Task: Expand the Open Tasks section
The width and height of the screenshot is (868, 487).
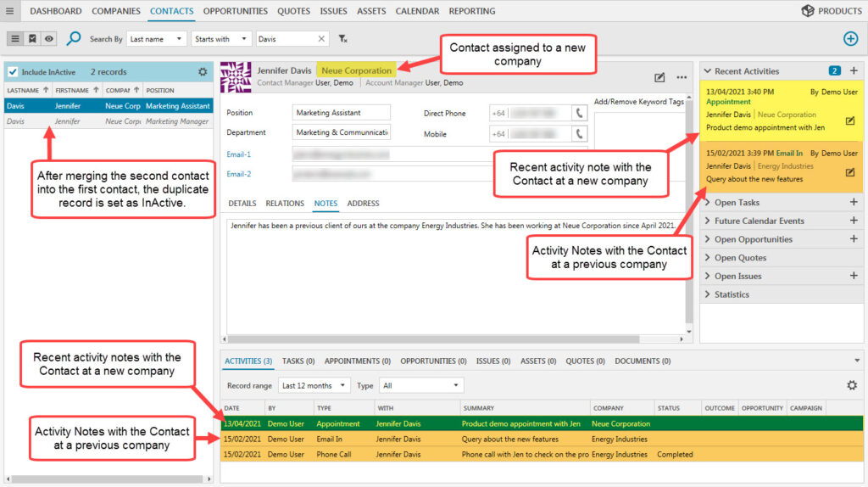Action: (737, 203)
